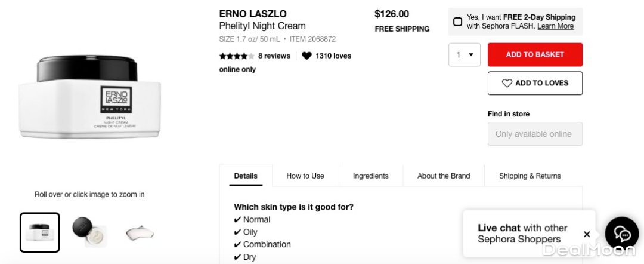Open the 8 reviews link
This screenshot has width=644, height=264.
pyautogui.click(x=274, y=56)
